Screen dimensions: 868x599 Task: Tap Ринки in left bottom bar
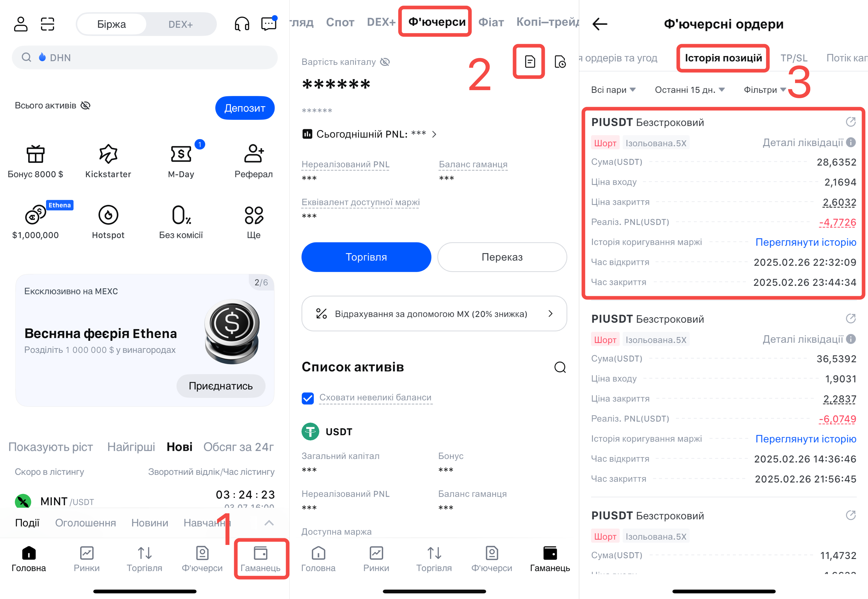pos(87,559)
